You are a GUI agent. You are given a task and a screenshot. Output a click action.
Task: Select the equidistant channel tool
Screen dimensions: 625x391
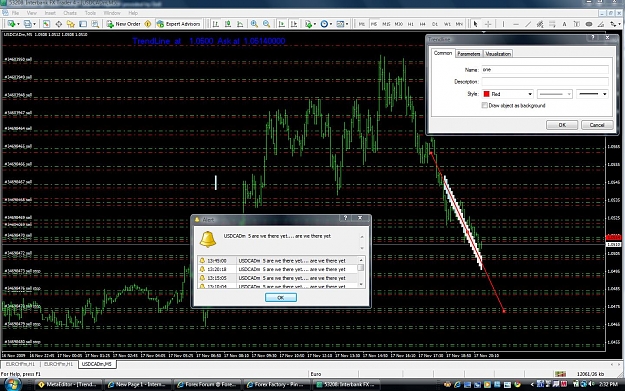(x=540, y=24)
